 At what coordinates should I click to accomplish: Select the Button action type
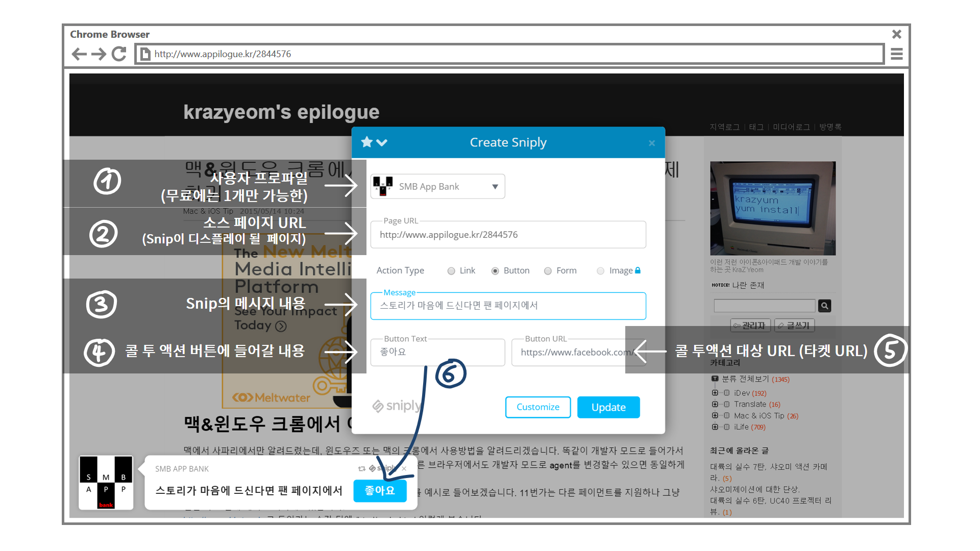pos(495,271)
